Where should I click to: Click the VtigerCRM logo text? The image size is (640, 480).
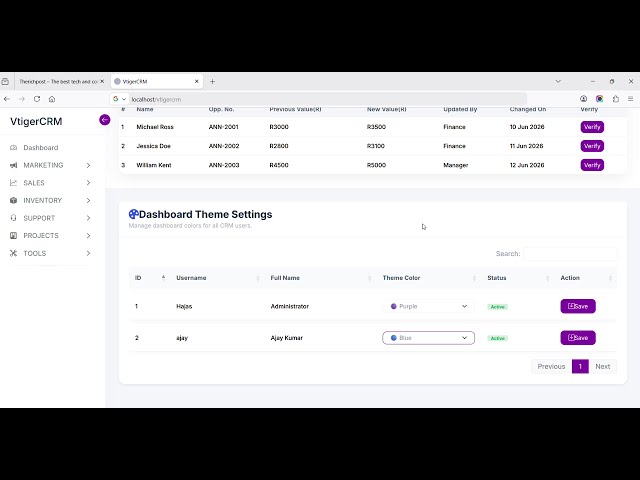point(36,121)
